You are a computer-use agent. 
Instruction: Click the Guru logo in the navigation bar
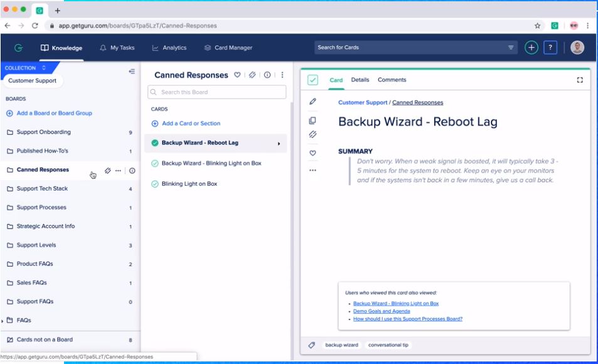pos(18,48)
